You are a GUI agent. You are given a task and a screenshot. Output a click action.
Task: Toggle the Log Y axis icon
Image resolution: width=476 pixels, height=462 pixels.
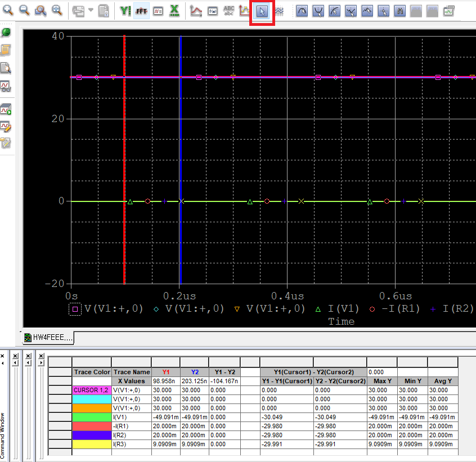pyautogui.click(x=125, y=11)
